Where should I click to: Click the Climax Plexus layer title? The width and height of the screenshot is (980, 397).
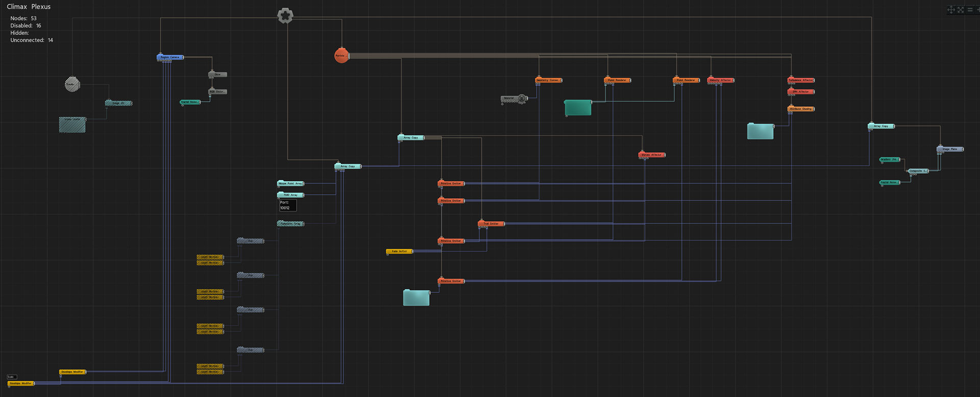click(29, 7)
